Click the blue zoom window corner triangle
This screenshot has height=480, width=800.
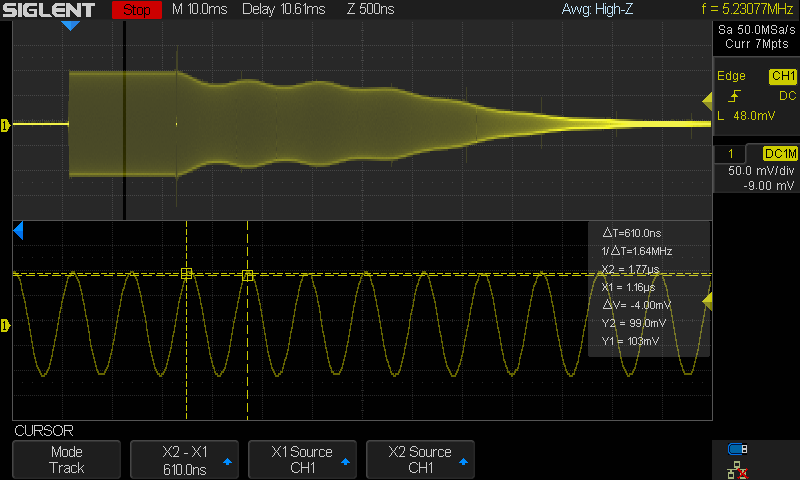[x=17, y=232]
